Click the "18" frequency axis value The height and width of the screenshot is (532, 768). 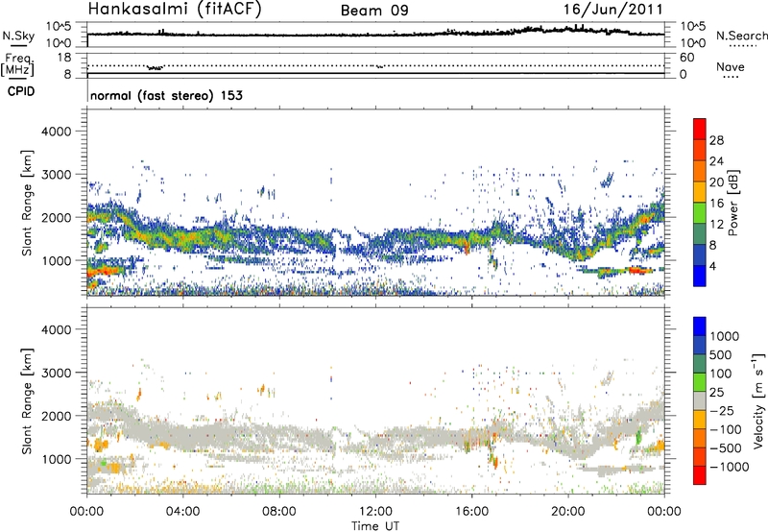point(63,58)
